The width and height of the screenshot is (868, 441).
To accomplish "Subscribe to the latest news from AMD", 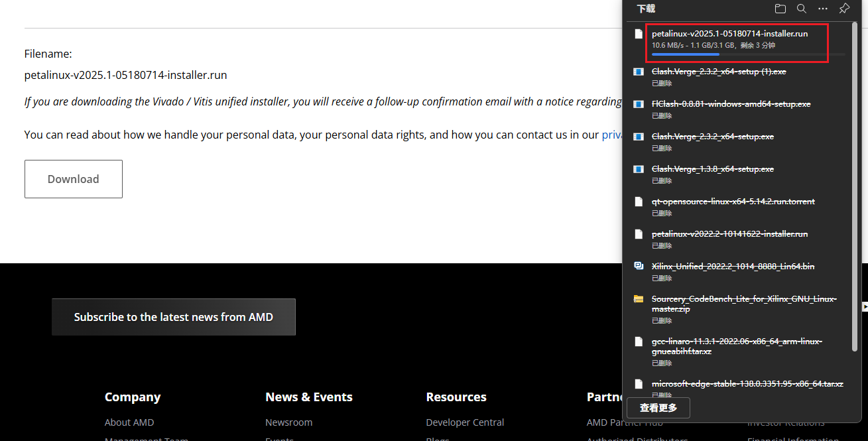I will [x=174, y=317].
